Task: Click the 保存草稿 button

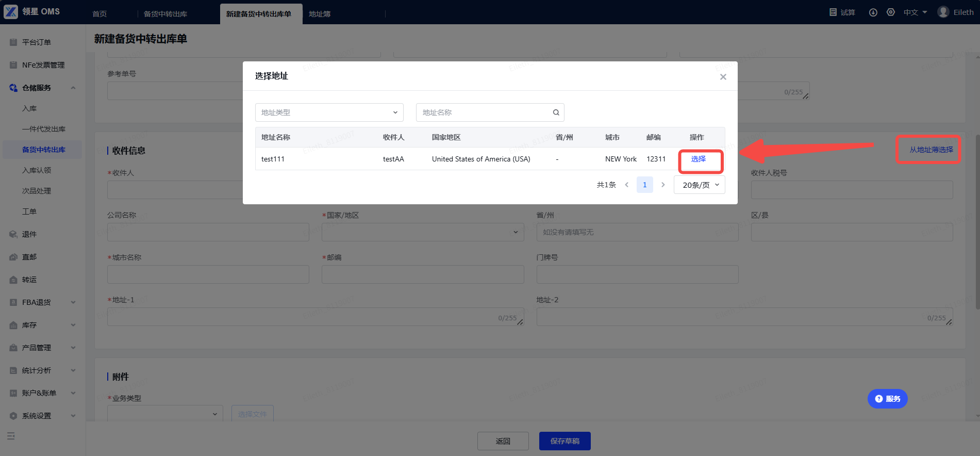Action: 565,441
